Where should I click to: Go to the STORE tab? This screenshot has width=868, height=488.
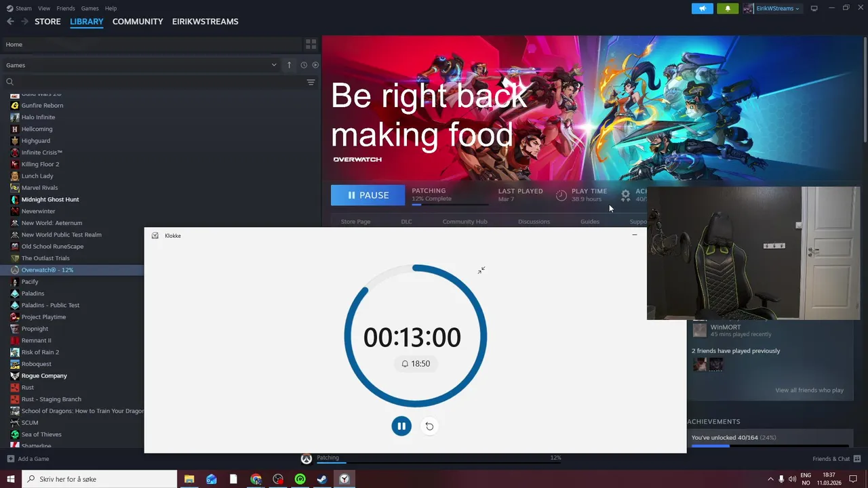tap(47, 22)
